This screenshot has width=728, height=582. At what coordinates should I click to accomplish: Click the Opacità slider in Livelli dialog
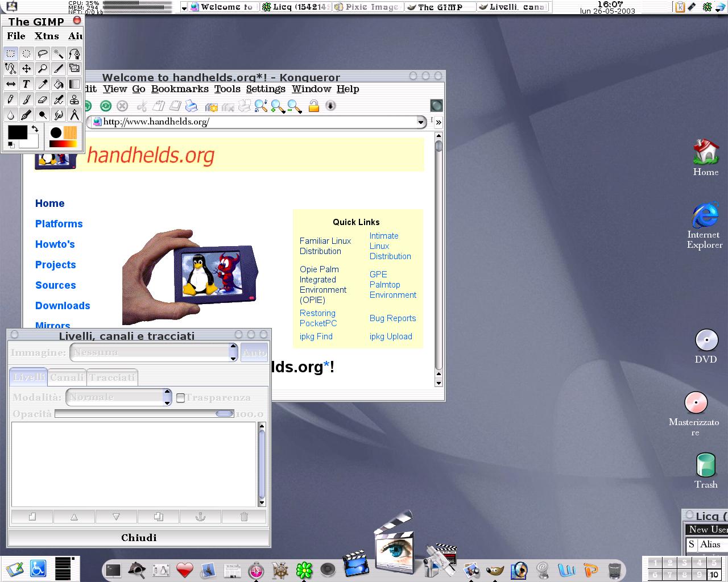[144, 414]
